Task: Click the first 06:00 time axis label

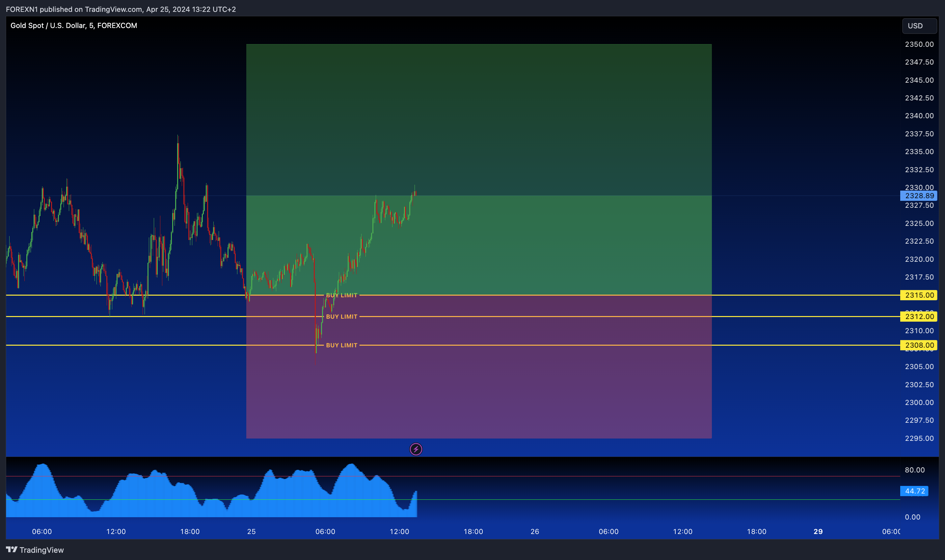Action: pos(42,531)
